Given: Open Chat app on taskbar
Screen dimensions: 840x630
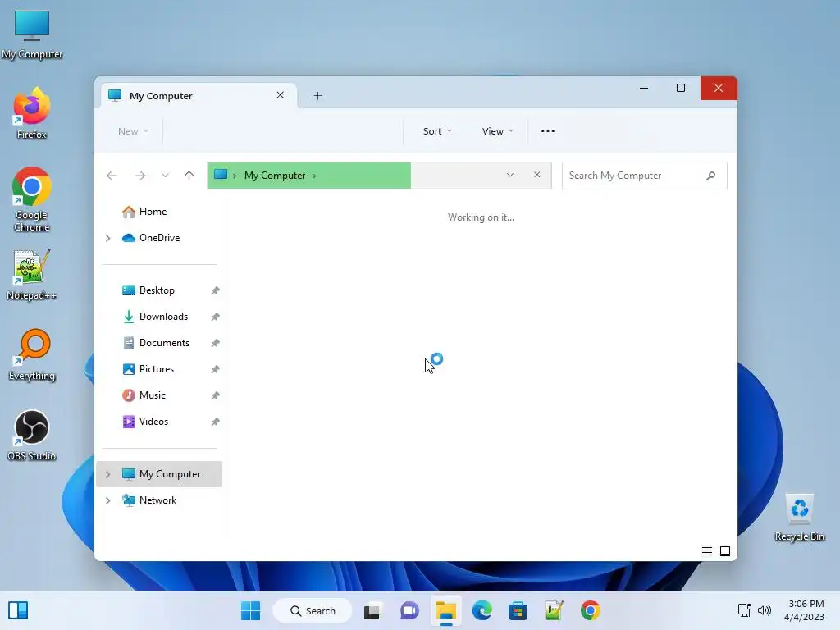Looking at the screenshot, I should click(x=409, y=610).
